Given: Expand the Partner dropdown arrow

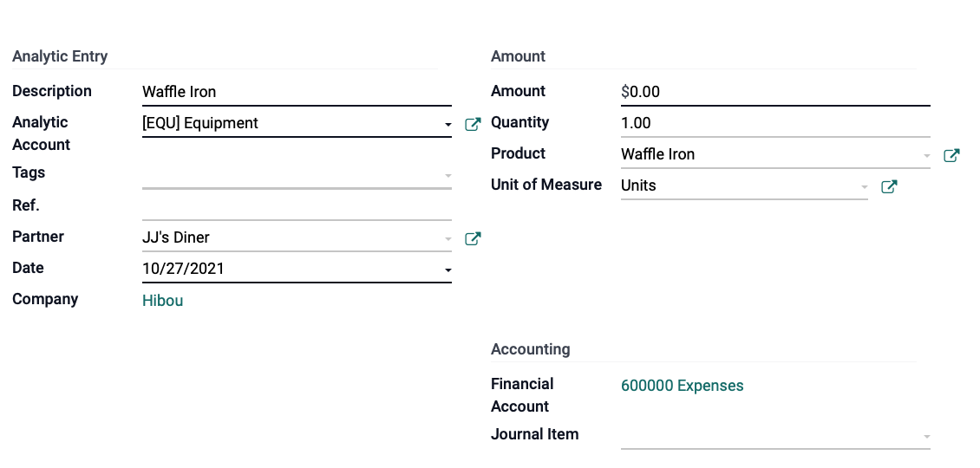Looking at the screenshot, I should [448, 239].
